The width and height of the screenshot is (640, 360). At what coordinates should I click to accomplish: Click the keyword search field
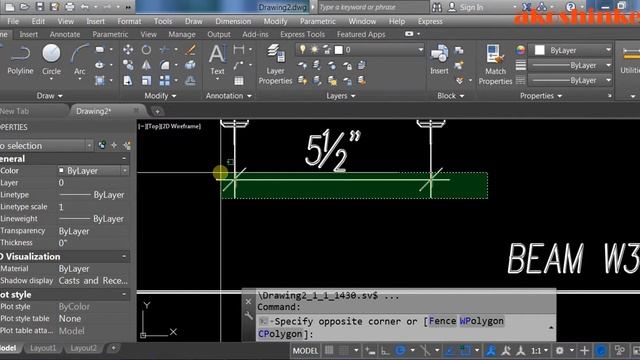click(373, 7)
